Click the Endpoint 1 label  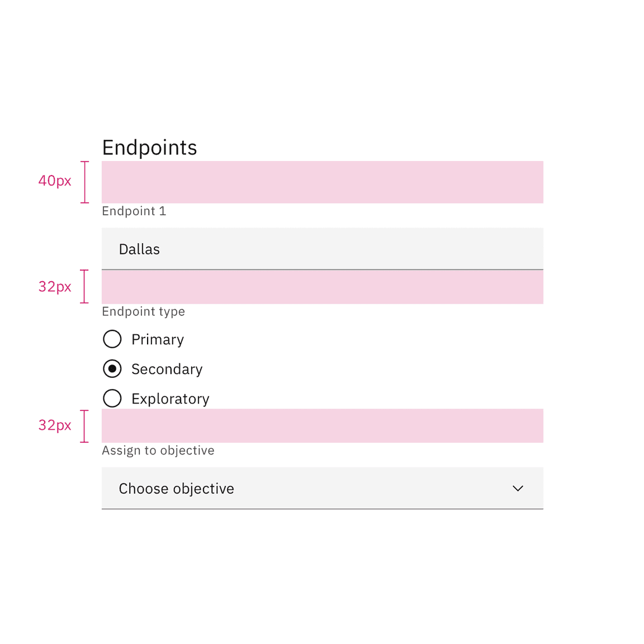tap(134, 211)
